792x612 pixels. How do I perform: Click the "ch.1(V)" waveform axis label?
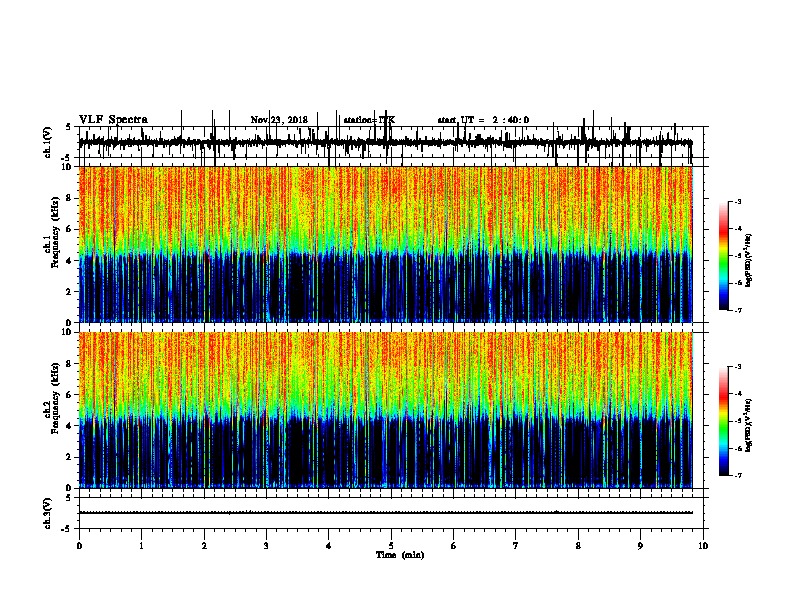[48, 142]
